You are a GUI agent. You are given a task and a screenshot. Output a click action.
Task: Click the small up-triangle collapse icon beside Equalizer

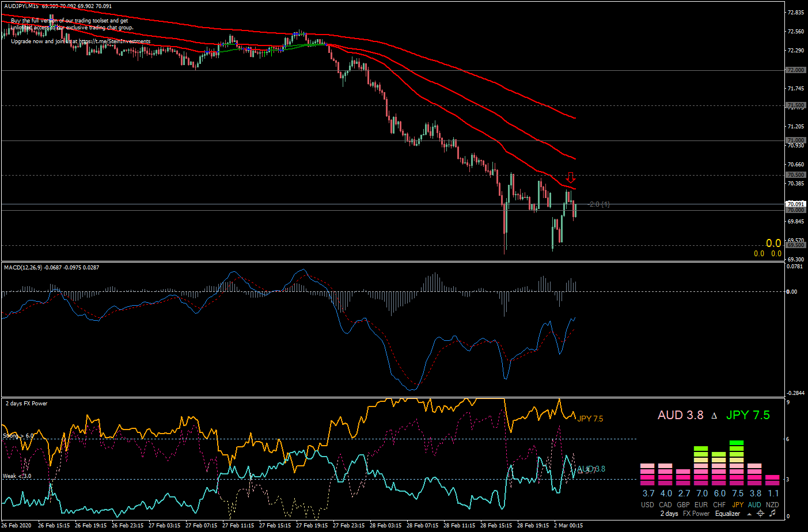point(749,514)
